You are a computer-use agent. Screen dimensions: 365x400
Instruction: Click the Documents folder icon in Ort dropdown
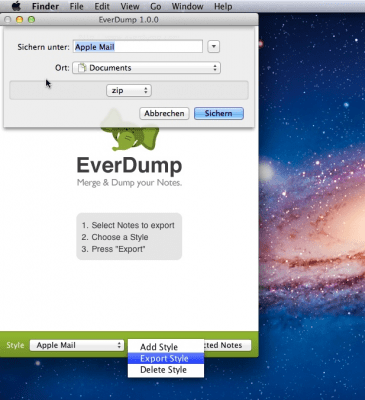[x=82, y=68]
